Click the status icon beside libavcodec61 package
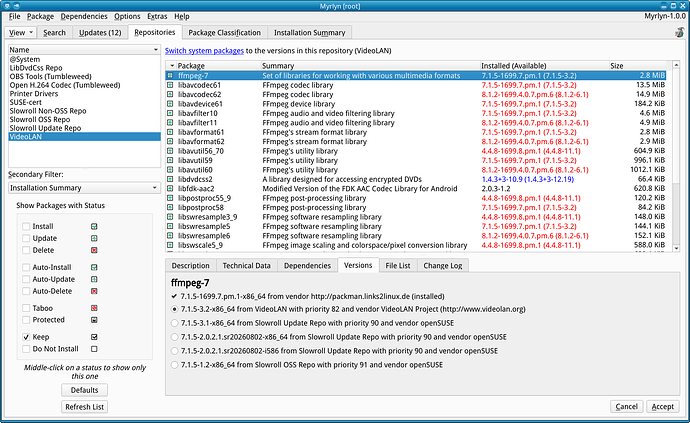Viewport: 690px width, 423px height. click(x=170, y=85)
